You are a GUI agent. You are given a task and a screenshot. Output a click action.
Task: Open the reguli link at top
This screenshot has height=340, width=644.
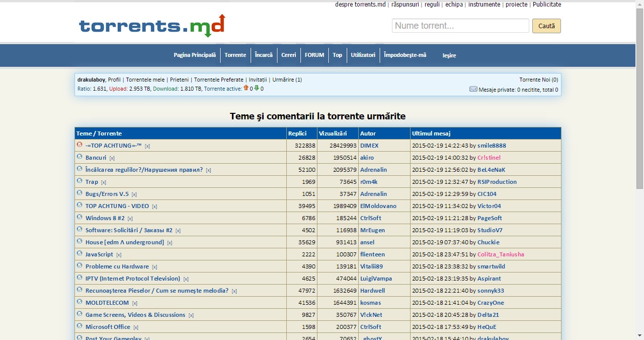pos(432,5)
